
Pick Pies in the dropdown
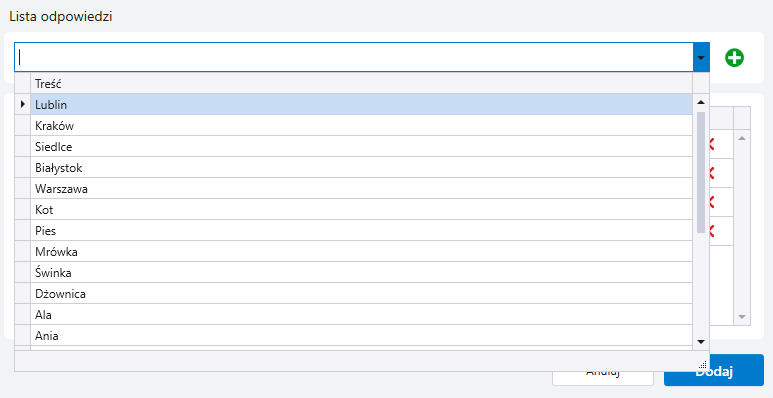coord(361,230)
